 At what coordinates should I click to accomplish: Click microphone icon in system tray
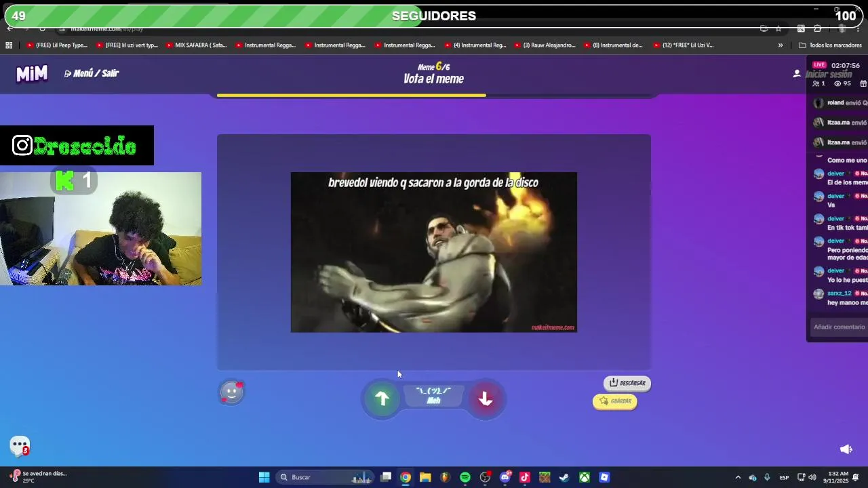[x=767, y=477]
